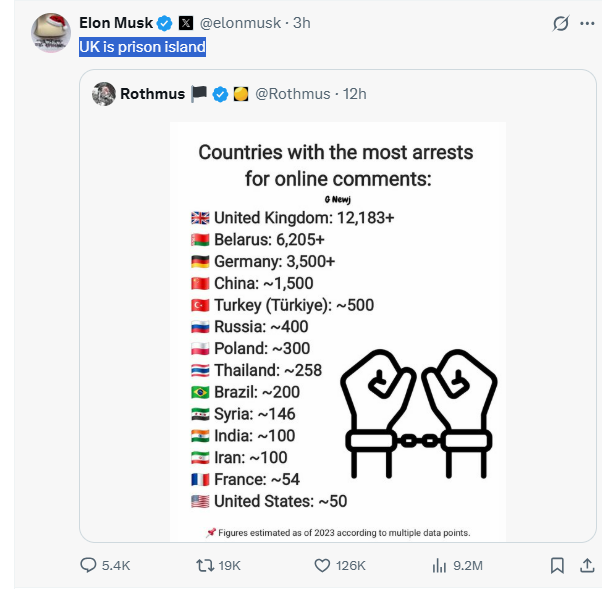Open the 3h post timestamp

coord(301,22)
